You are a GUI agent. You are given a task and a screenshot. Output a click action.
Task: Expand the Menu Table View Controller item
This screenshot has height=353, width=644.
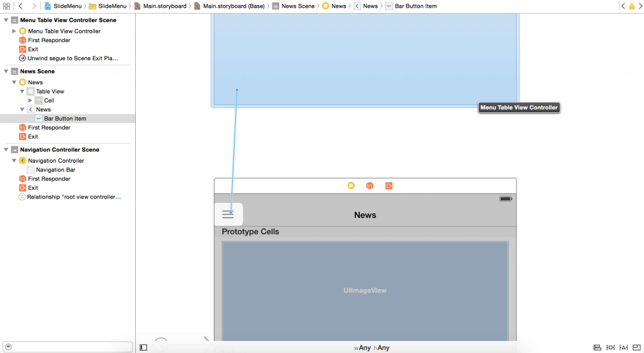click(x=14, y=31)
